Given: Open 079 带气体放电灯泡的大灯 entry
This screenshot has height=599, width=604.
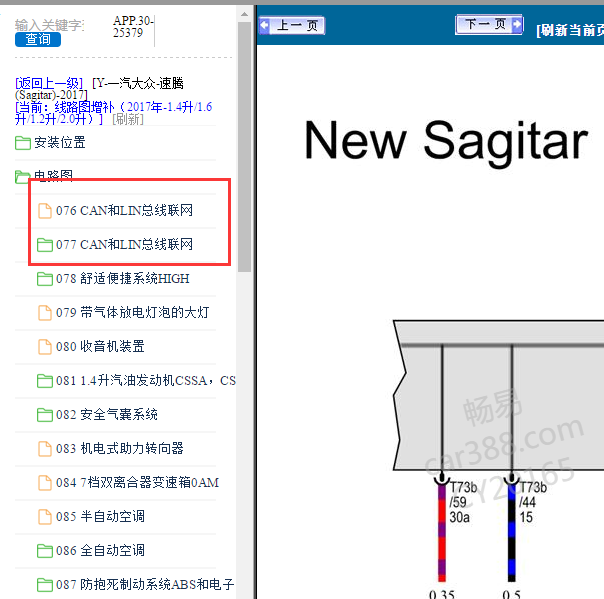Looking at the screenshot, I should (132, 312).
